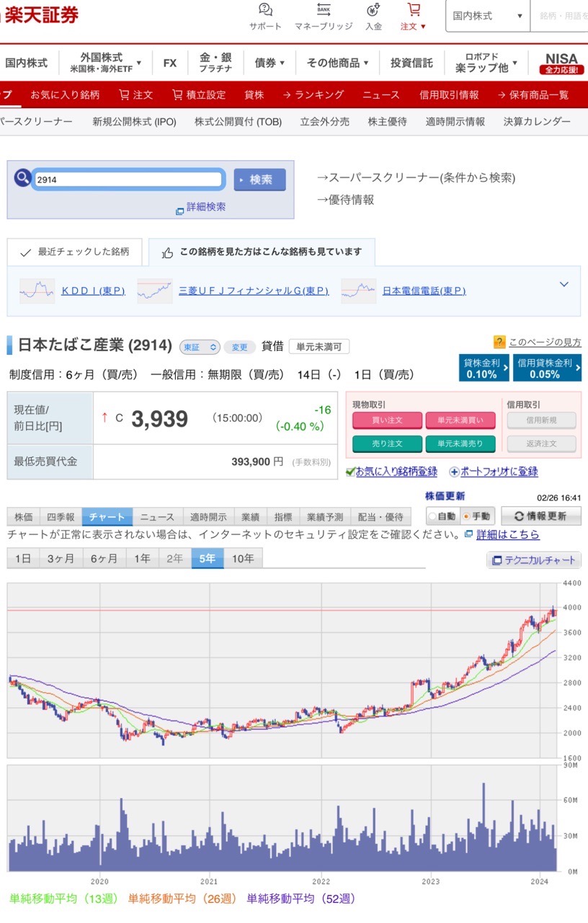Click the thumbs-up icon on the recommendations tab
The height and width of the screenshot is (923, 588).
(x=168, y=252)
